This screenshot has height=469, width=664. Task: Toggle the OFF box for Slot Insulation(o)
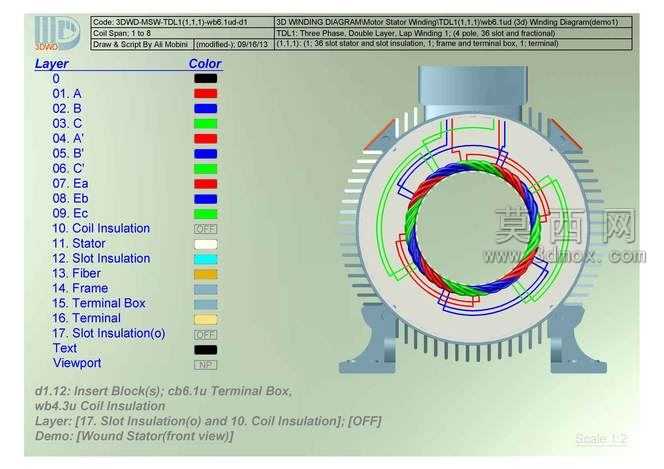205,334
